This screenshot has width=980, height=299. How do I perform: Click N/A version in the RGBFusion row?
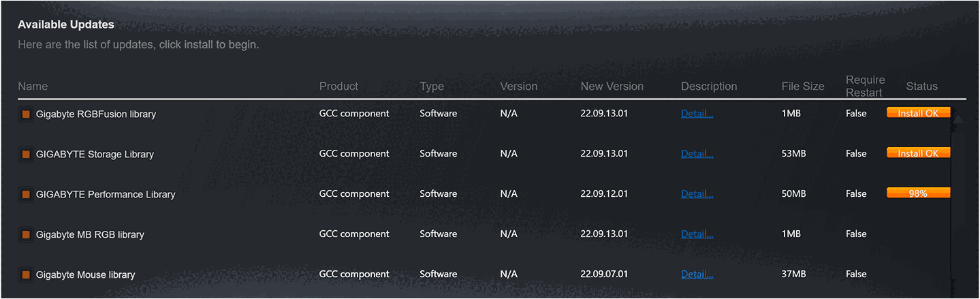coord(509,114)
